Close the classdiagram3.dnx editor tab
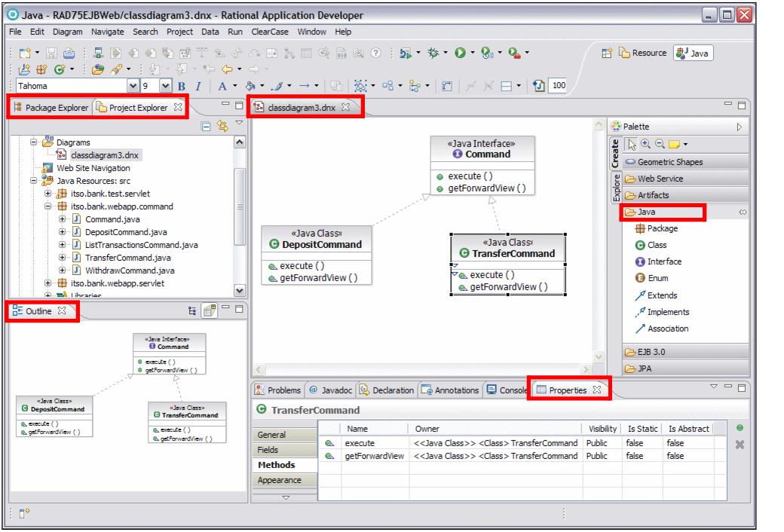784x532 pixels. point(345,107)
